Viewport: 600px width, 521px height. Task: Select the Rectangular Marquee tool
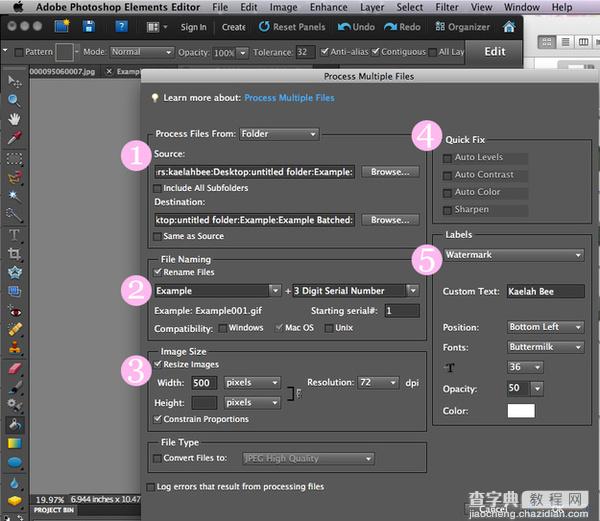coord(15,159)
